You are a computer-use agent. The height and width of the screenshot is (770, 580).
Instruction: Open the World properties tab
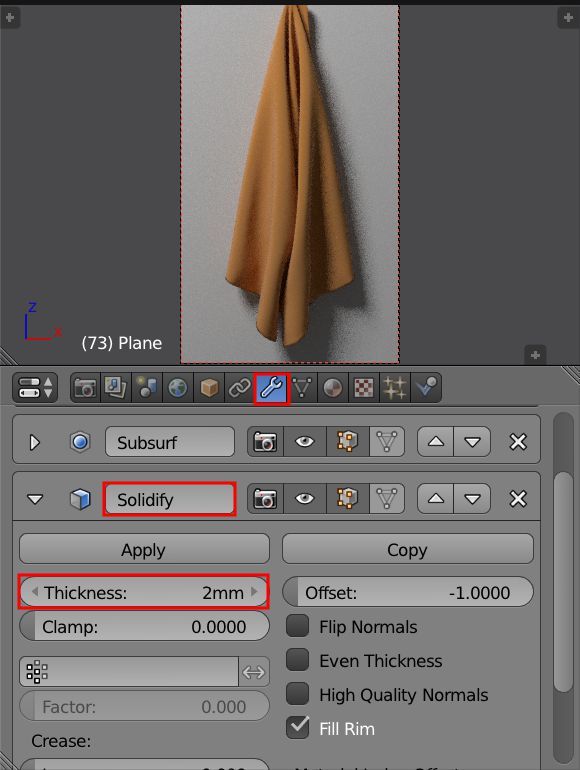[178, 388]
